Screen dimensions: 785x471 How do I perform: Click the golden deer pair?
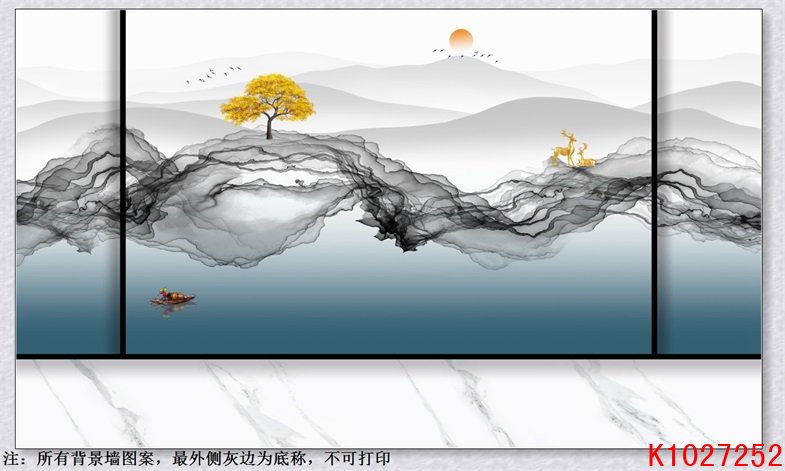(574, 149)
